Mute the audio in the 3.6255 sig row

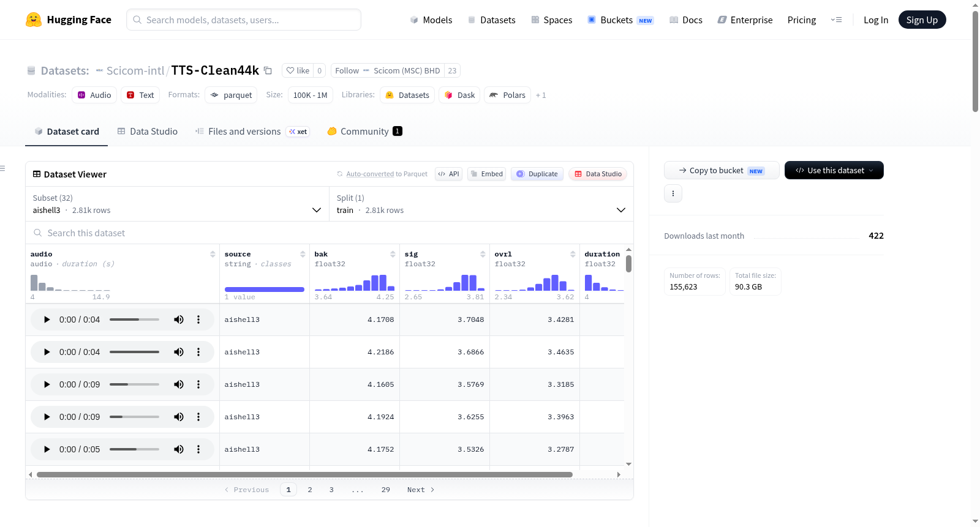pos(179,417)
